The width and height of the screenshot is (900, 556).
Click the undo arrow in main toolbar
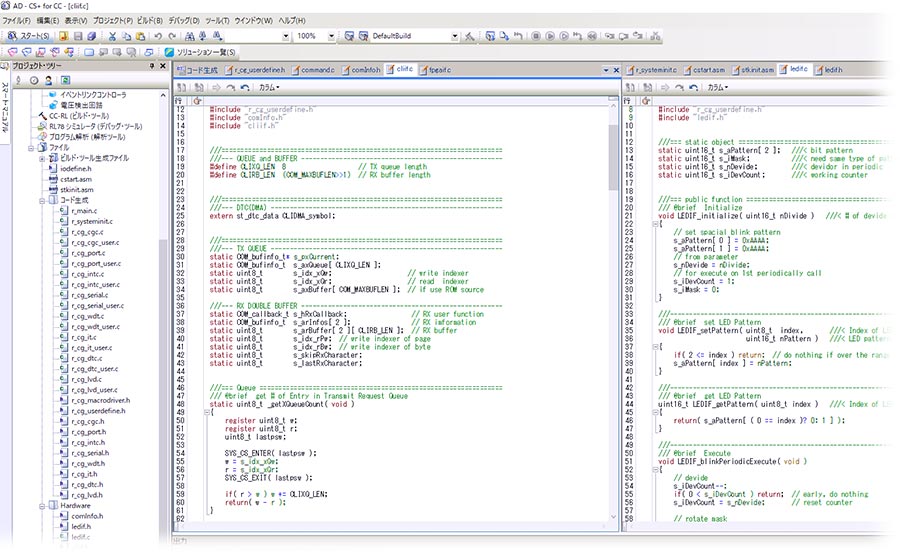pos(160,36)
